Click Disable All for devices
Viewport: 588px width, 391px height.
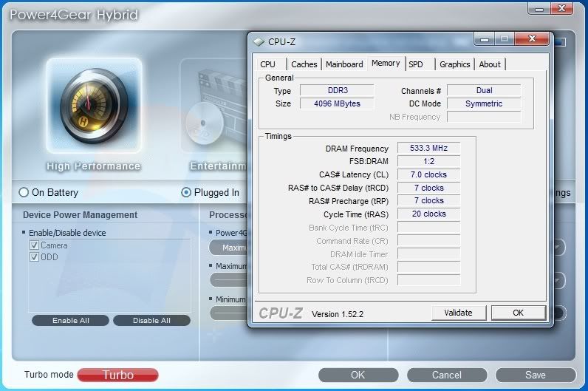151,321
